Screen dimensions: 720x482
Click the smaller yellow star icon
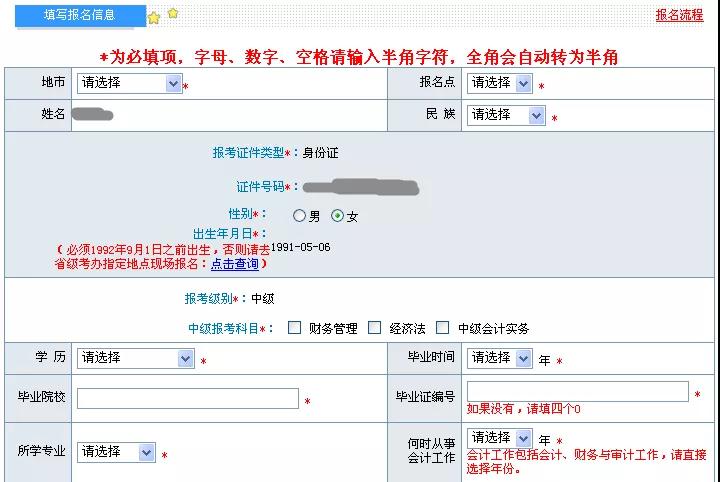[x=173, y=13]
